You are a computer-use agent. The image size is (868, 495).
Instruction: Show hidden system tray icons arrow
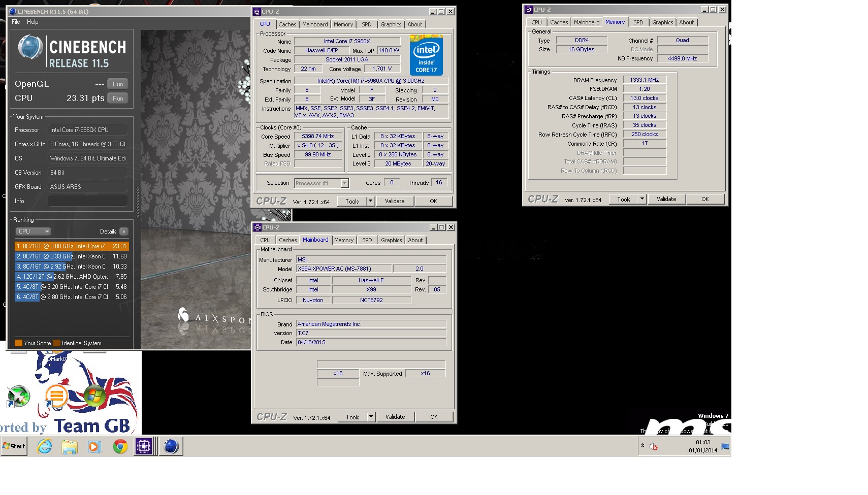tap(642, 446)
